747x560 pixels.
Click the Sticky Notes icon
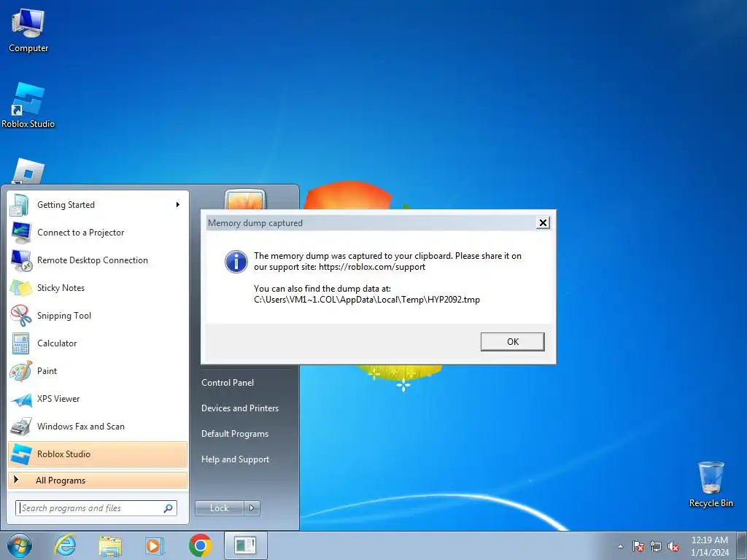pos(20,287)
